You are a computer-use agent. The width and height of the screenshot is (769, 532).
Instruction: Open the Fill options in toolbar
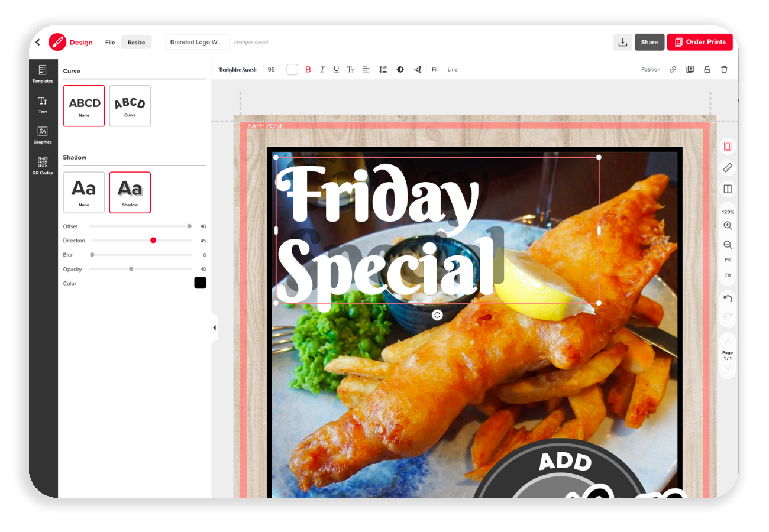pos(435,69)
